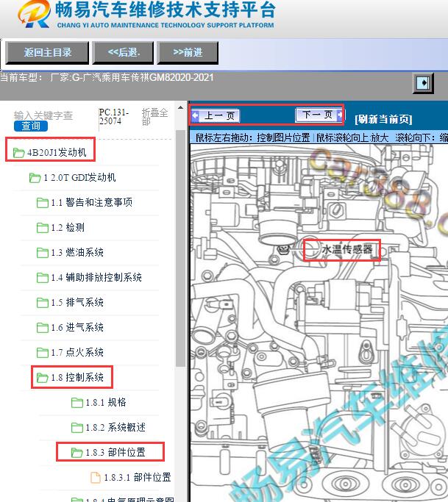Open the 1.8.3.1 部件位置 document label

137,477
